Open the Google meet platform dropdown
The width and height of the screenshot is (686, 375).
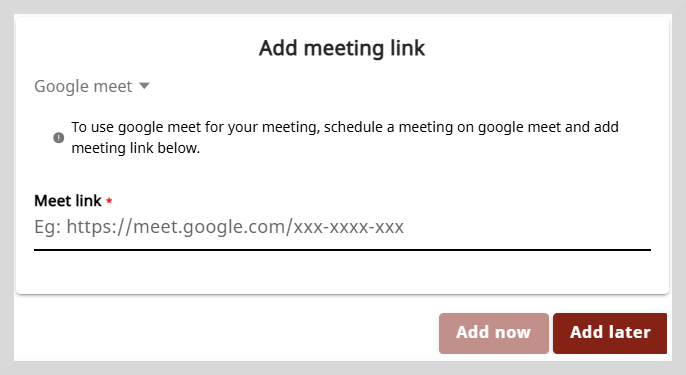coord(92,86)
